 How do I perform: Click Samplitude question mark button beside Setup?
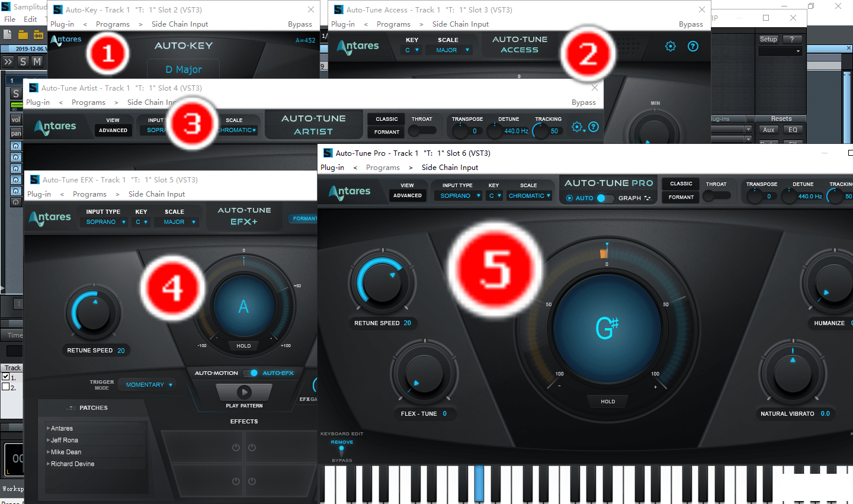[792, 39]
